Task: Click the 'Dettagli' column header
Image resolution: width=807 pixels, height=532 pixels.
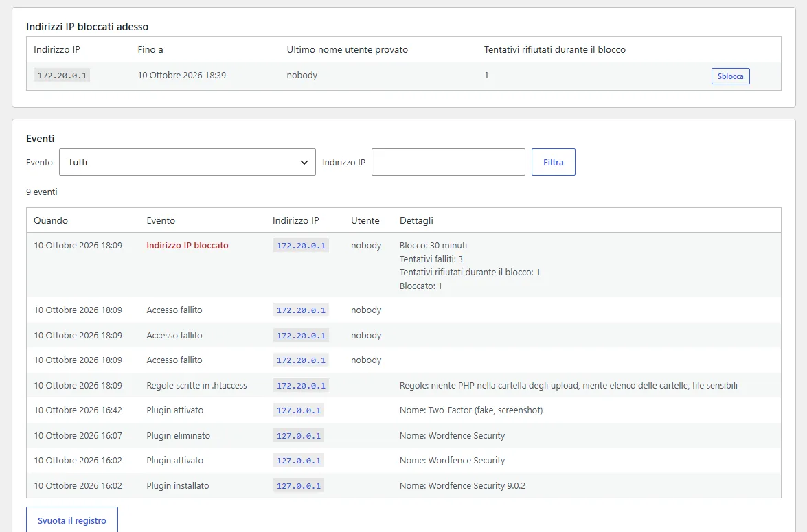Action: (x=416, y=220)
